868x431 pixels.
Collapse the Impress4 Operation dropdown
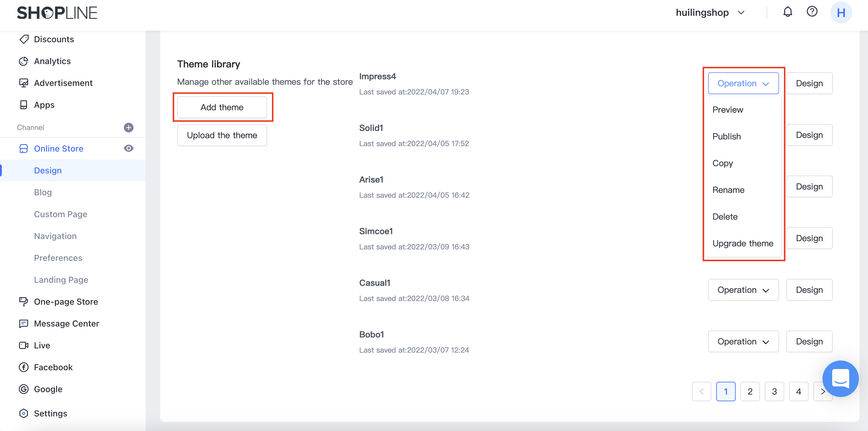click(x=743, y=83)
